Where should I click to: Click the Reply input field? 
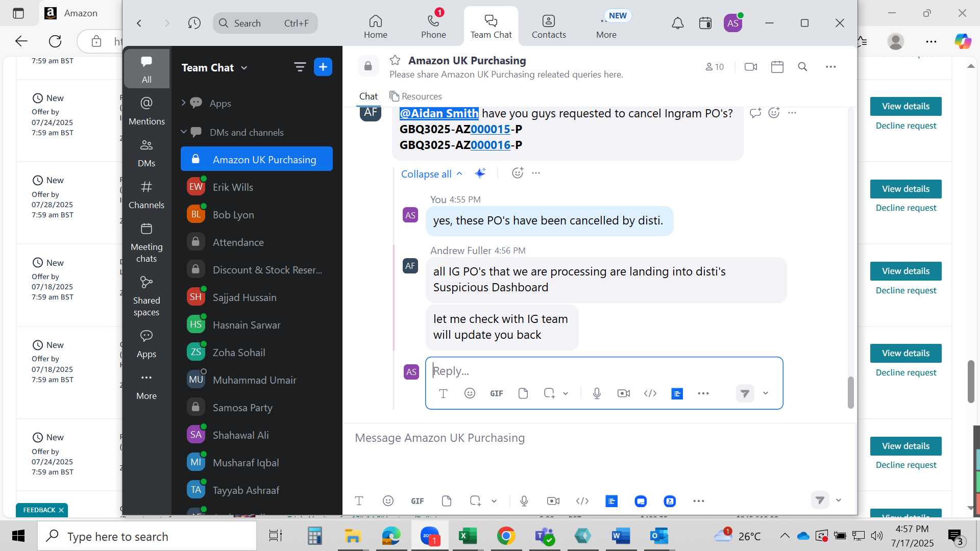(604, 371)
